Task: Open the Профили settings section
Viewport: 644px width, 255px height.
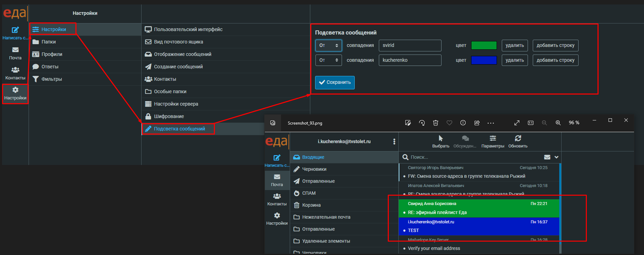Action: point(85,54)
